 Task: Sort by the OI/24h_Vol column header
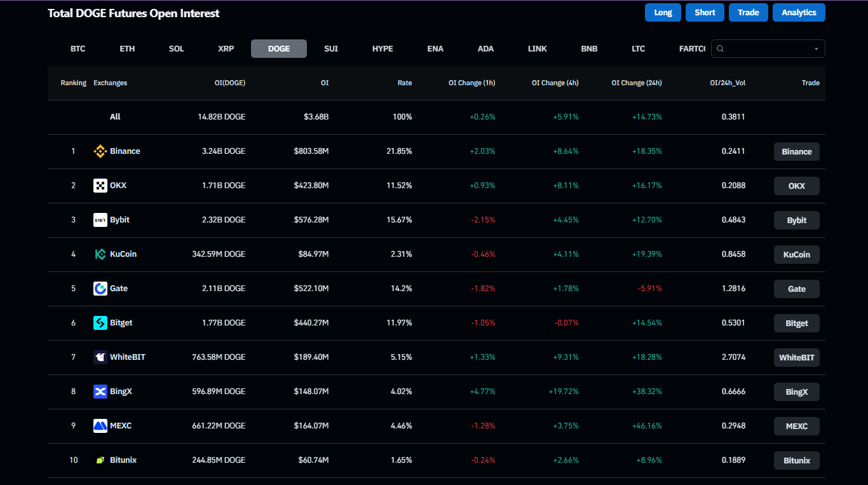[x=728, y=83]
